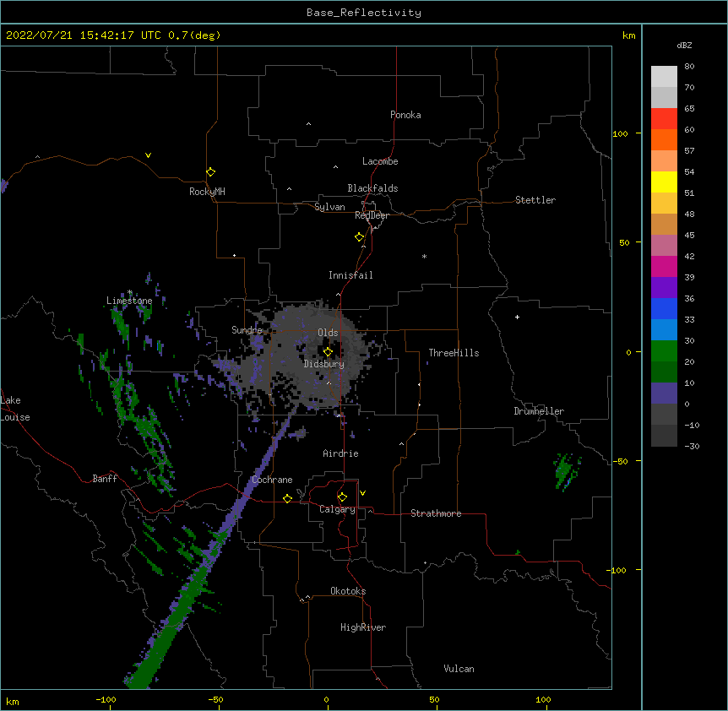The width and height of the screenshot is (728, 711).
Task: Click the yellow station marker near RockyMH
Action: point(210,172)
